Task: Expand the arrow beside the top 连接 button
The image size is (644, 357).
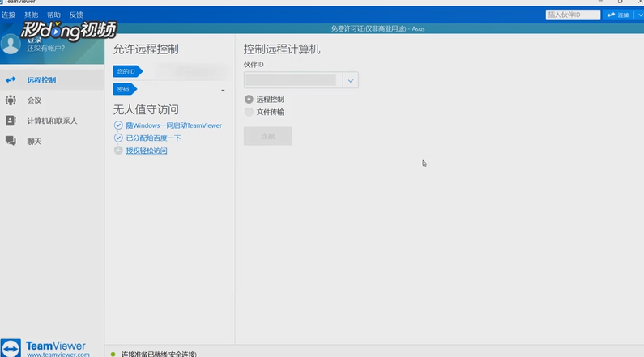Action: pyautogui.click(x=640, y=15)
